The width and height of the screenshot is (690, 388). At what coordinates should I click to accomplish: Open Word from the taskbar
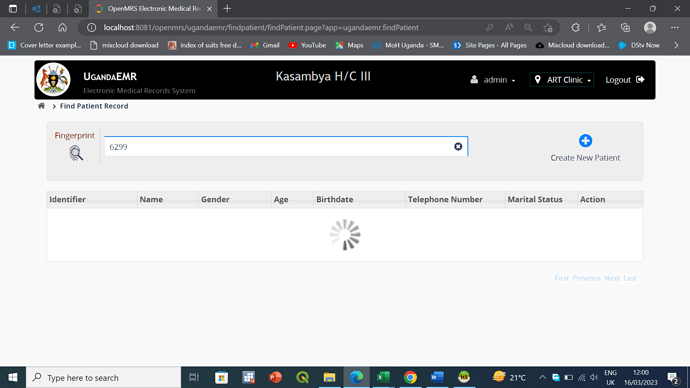[x=437, y=377]
